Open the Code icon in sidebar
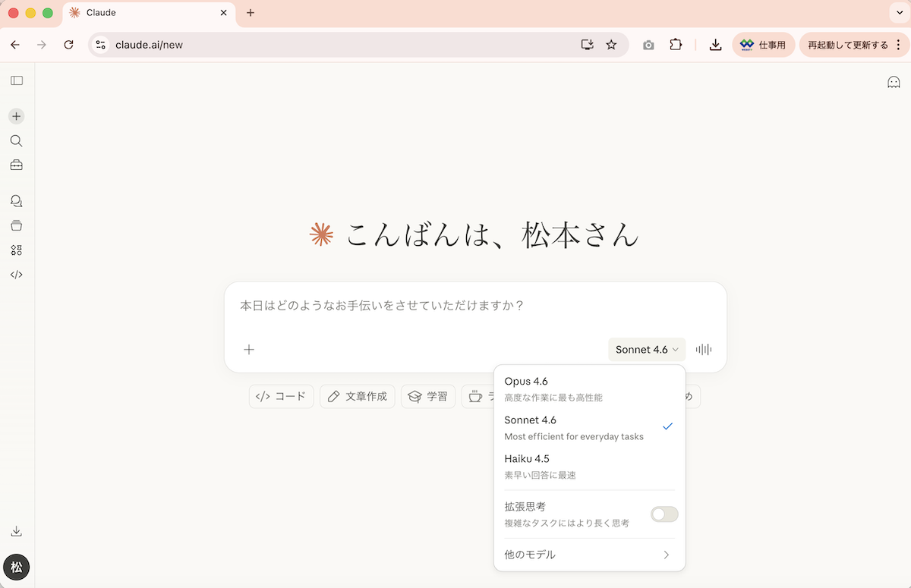The image size is (911, 588). click(x=17, y=275)
